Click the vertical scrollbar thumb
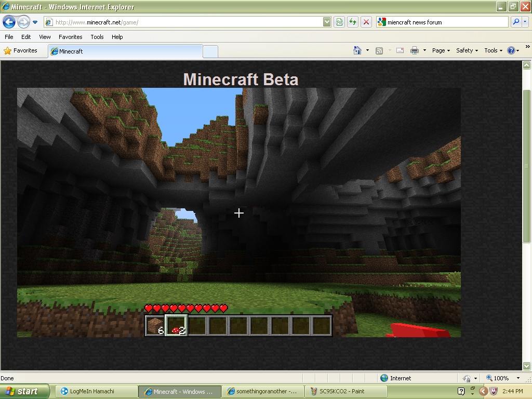This screenshot has height=399, width=532. 526,166
